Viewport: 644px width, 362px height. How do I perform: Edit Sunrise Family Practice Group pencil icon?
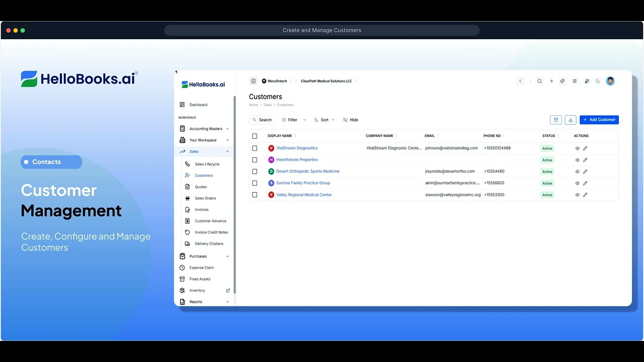pyautogui.click(x=585, y=183)
